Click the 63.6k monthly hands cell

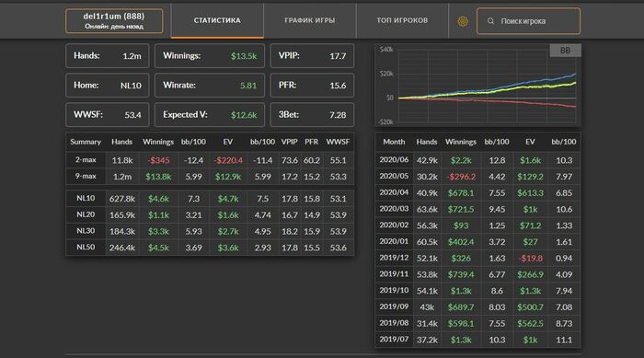click(427, 209)
